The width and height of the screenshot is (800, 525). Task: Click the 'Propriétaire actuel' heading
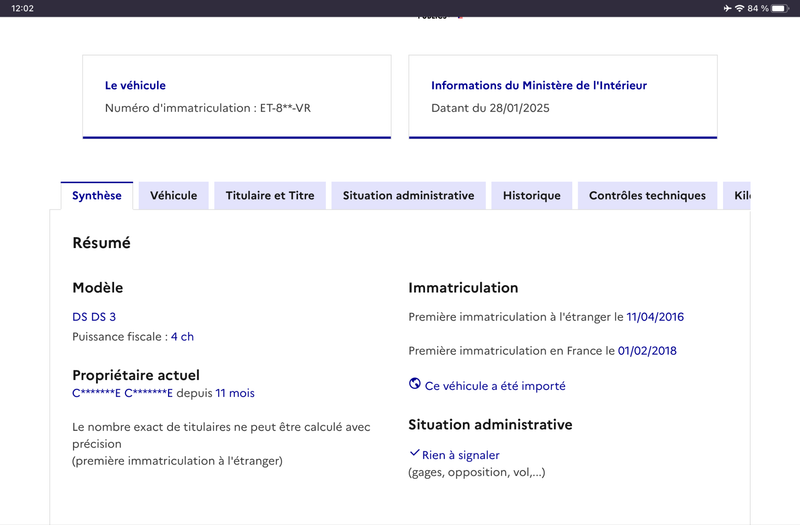[x=136, y=375]
